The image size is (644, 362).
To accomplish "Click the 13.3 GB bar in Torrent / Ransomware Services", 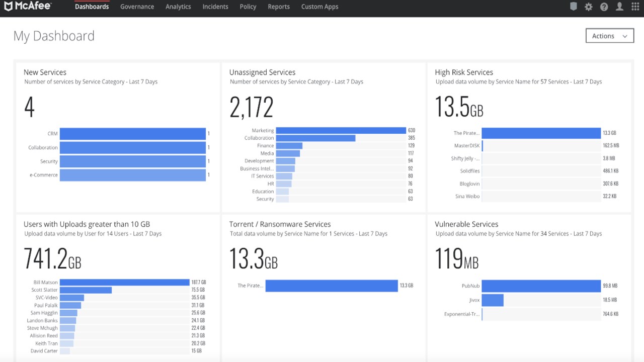I will pyautogui.click(x=332, y=286).
